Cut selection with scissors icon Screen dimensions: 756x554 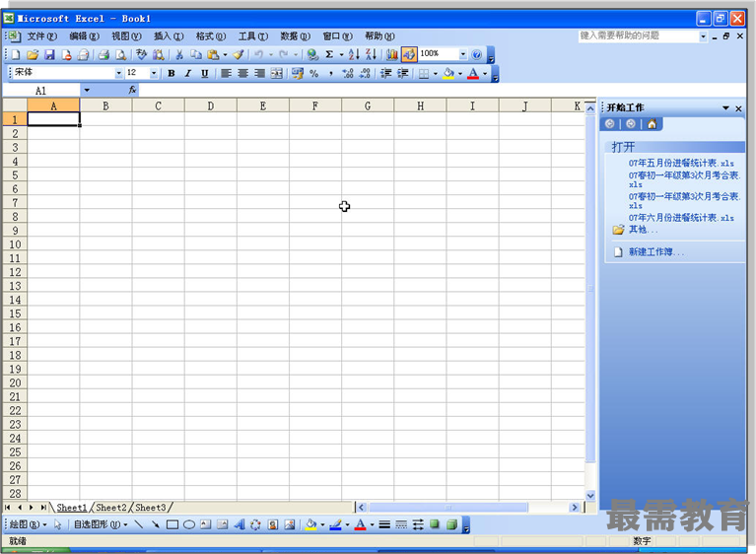click(x=178, y=55)
